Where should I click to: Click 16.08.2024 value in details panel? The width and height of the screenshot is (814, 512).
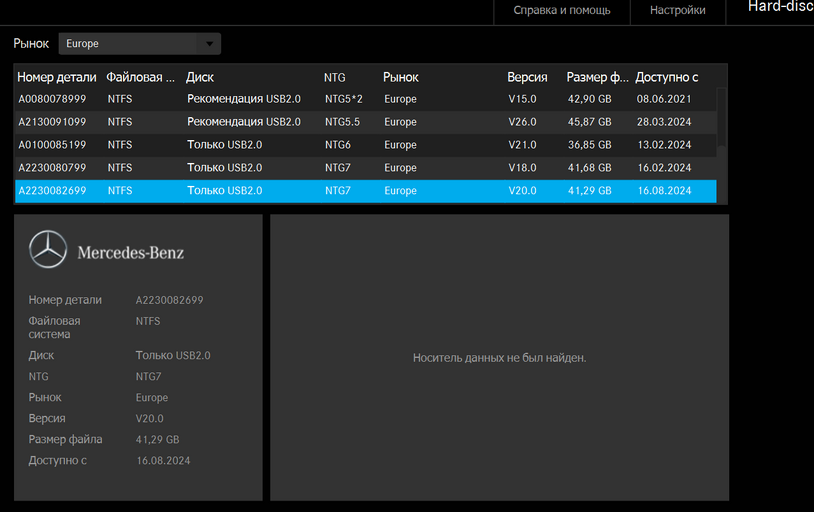(x=163, y=461)
